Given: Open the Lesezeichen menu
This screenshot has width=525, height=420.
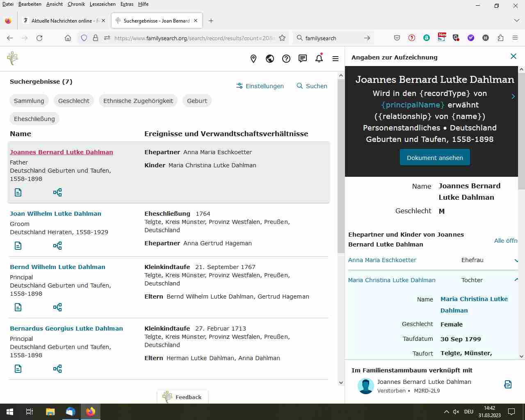Looking at the screenshot, I should click(x=103, y=4).
